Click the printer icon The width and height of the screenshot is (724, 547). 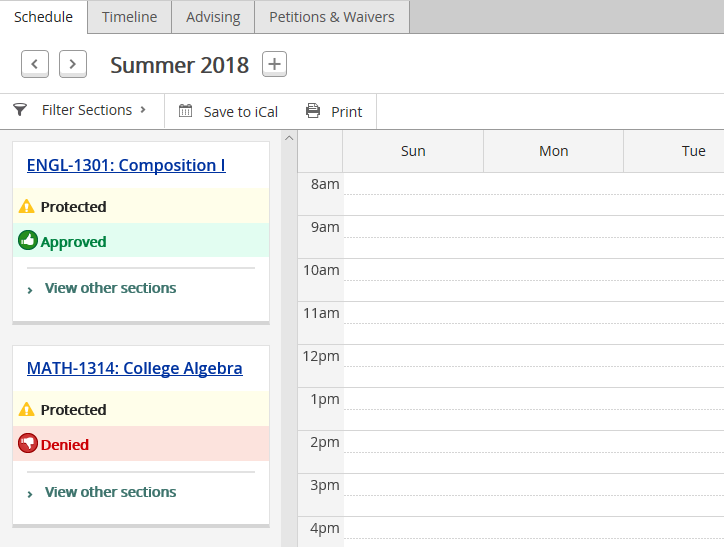[313, 111]
